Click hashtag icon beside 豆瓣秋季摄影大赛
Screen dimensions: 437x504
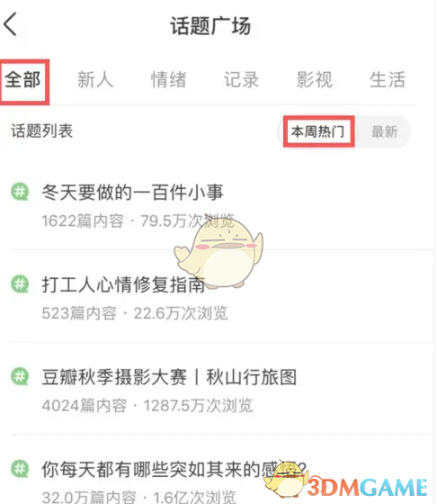(x=20, y=376)
